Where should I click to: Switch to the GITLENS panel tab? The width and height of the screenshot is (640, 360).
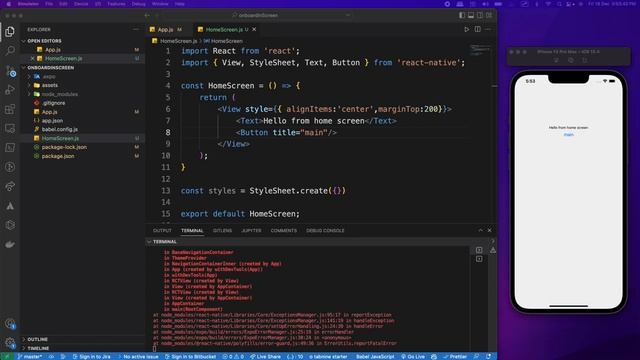click(222, 231)
